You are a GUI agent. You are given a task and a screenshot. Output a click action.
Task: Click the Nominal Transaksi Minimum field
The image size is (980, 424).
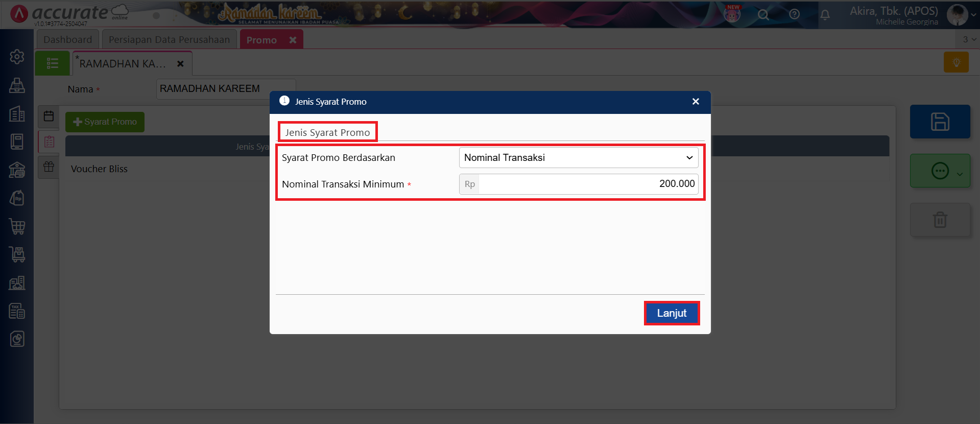coord(587,184)
